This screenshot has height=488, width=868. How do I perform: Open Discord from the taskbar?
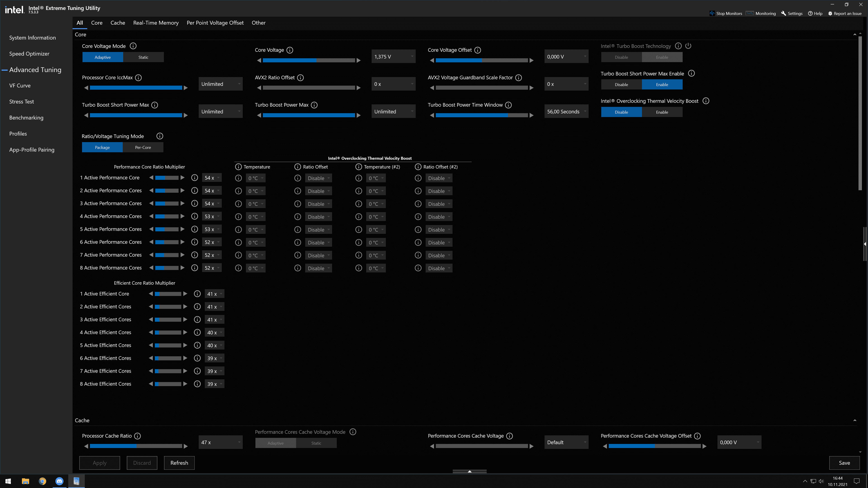coord(59,481)
